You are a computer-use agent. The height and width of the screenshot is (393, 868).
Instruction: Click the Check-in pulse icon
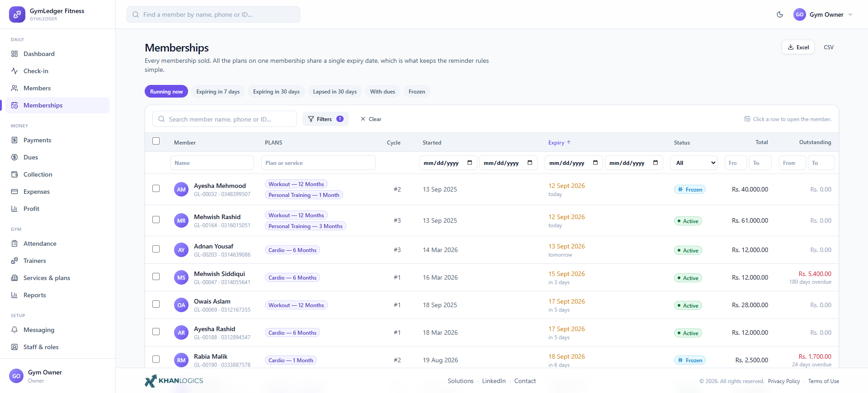[x=14, y=71]
